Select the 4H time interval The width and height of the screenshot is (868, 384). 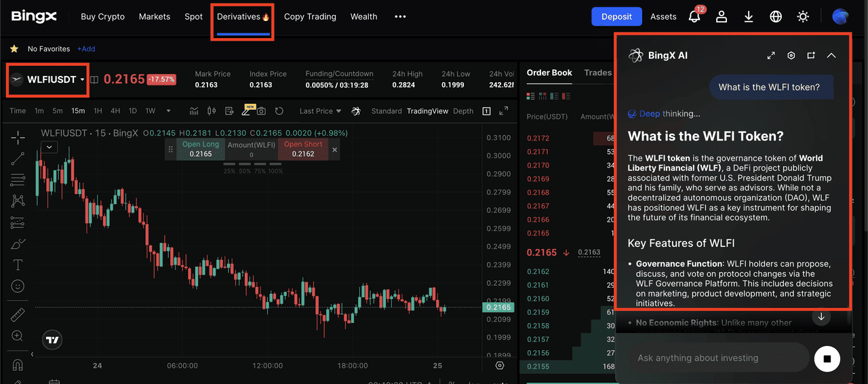[115, 111]
